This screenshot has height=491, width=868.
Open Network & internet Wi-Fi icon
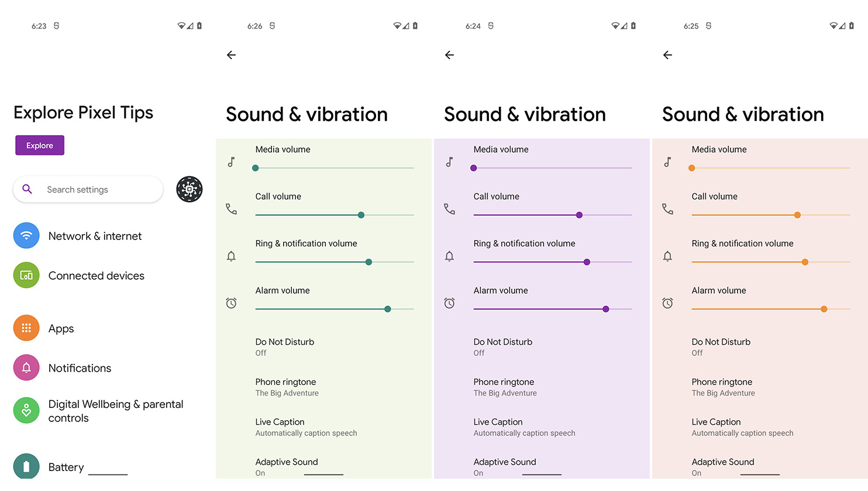tap(26, 236)
